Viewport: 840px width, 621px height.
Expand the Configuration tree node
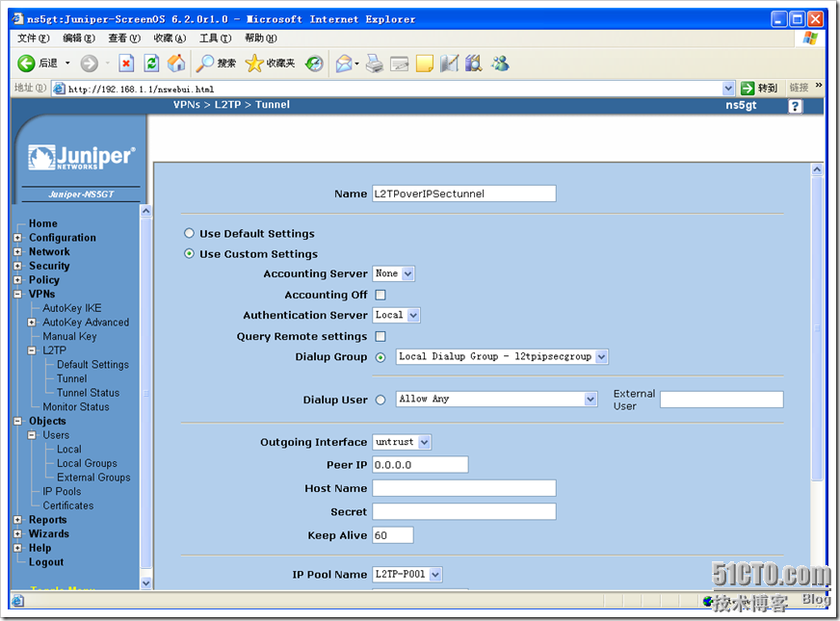tap(17, 237)
